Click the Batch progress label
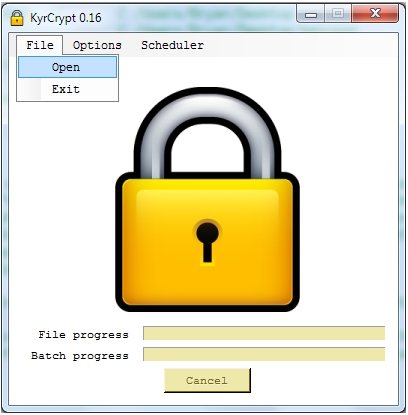The height and width of the screenshot is (415, 408). coord(80,356)
